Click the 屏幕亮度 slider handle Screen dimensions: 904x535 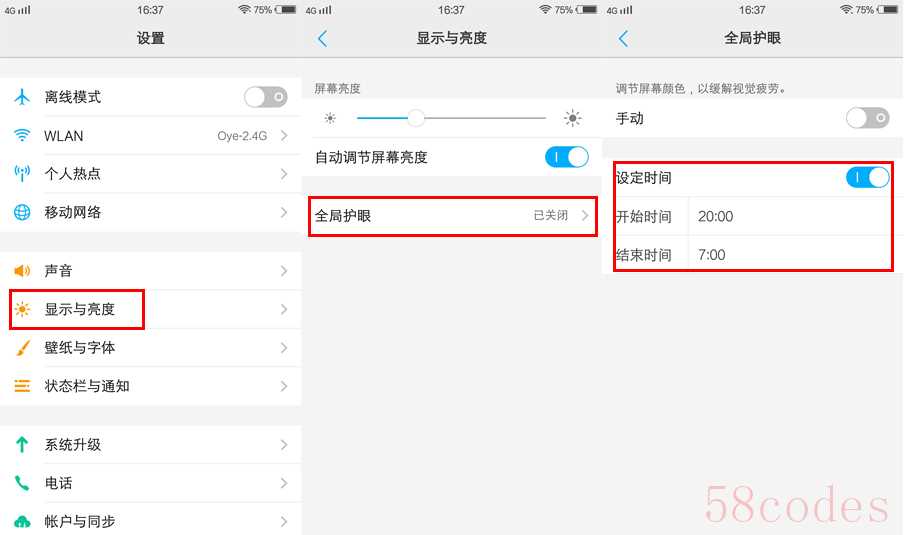click(416, 118)
